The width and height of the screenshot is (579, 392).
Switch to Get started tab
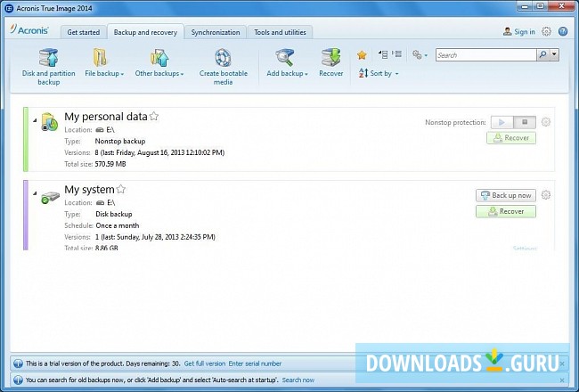click(84, 32)
